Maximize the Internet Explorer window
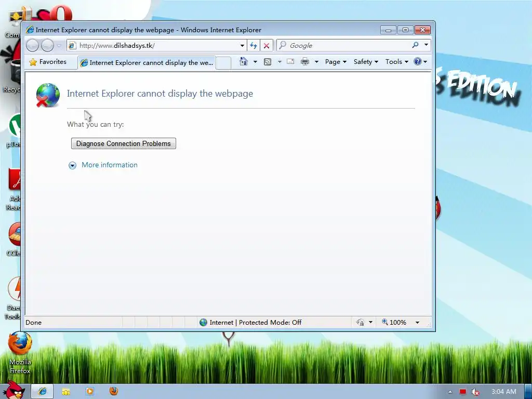Image resolution: width=532 pixels, height=399 pixels. point(405,30)
